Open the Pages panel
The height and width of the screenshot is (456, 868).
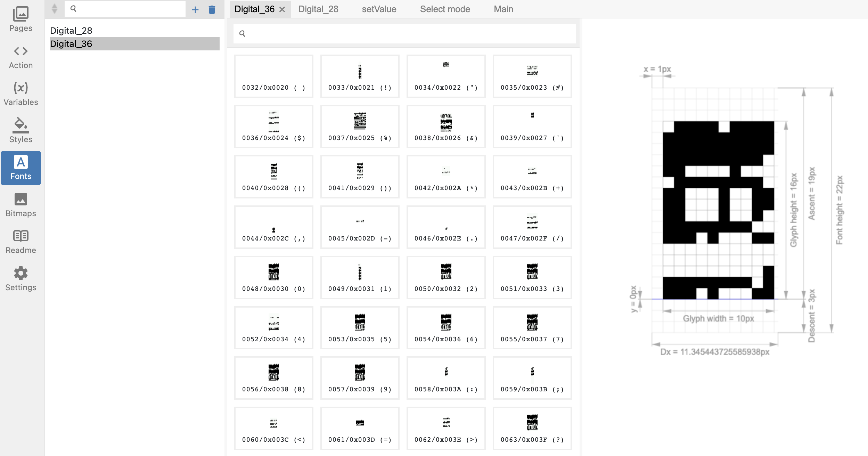(x=21, y=19)
